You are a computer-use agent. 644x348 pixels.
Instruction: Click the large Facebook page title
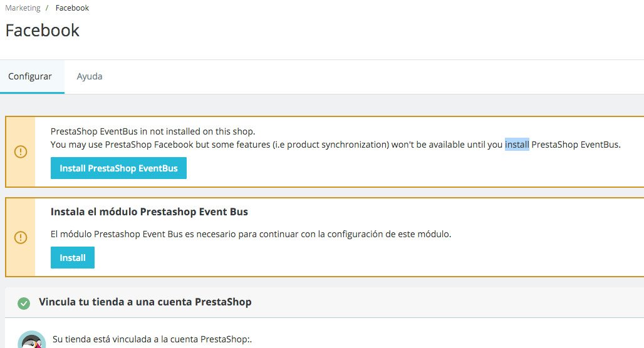pyautogui.click(x=43, y=30)
